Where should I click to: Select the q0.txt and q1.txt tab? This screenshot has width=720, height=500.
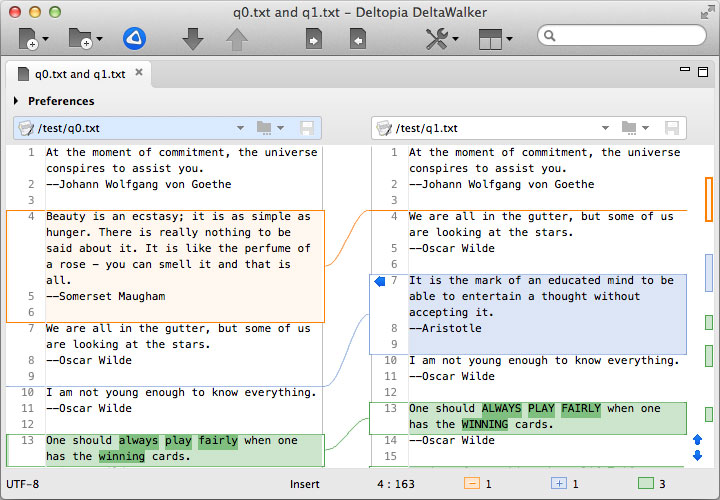79,74
